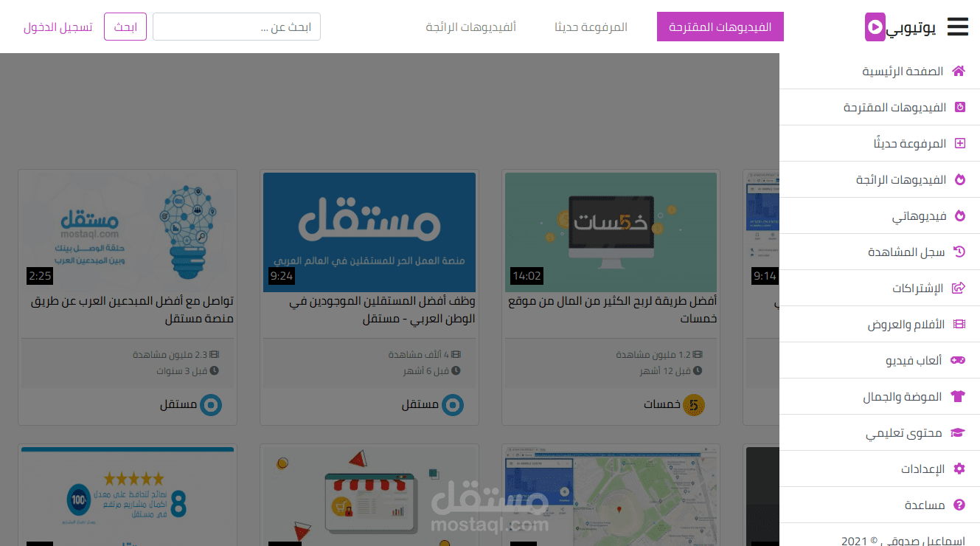Click the flame icon beside الفيديوهات الرائجة

960,180
